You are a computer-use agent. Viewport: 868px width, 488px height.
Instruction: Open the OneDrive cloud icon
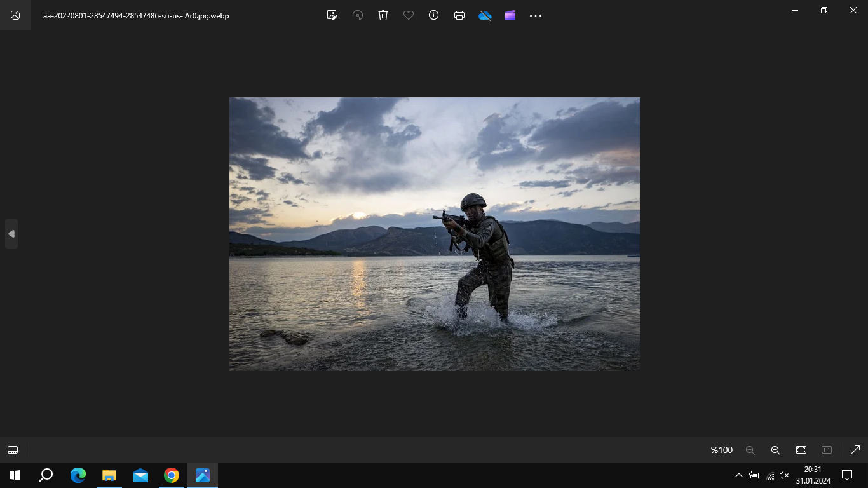coord(485,15)
